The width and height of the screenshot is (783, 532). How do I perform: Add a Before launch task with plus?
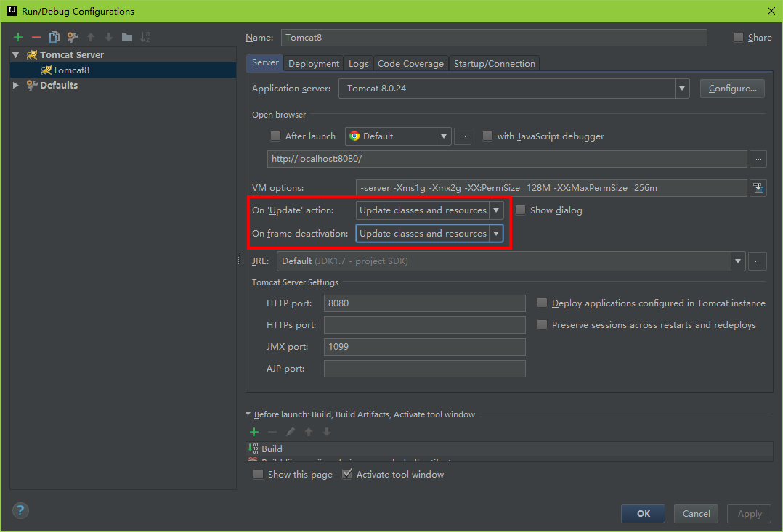[254, 432]
